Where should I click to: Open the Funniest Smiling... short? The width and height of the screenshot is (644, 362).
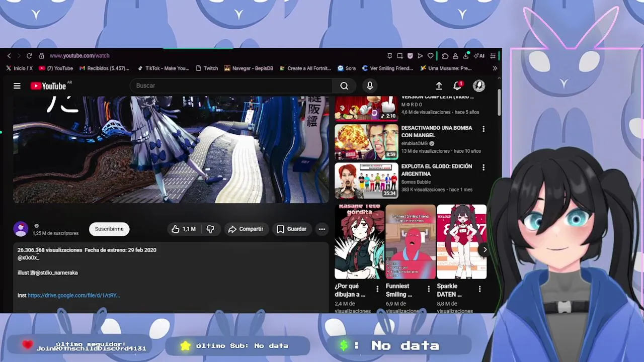pos(411,242)
